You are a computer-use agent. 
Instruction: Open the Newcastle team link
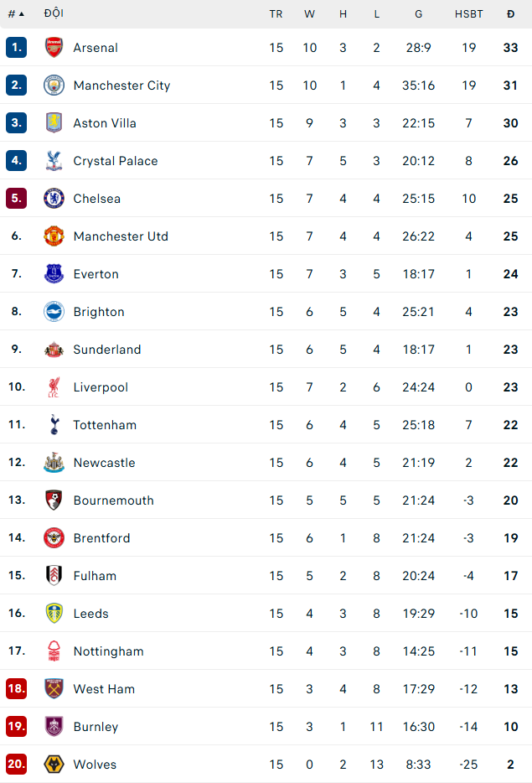click(104, 463)
